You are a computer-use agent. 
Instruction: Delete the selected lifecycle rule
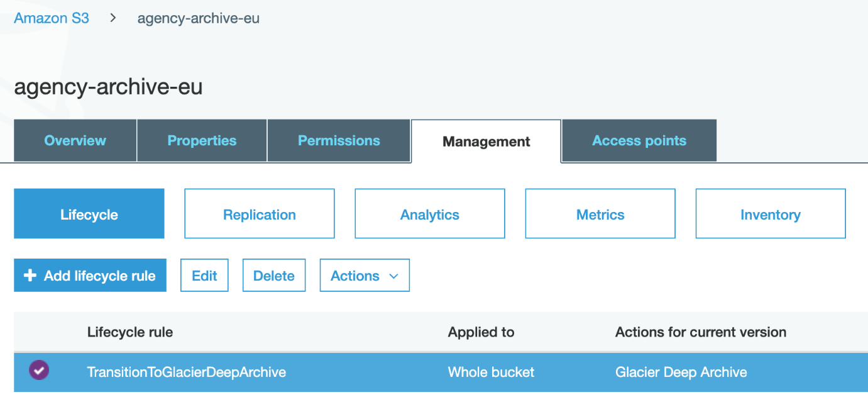coord(273,275)
